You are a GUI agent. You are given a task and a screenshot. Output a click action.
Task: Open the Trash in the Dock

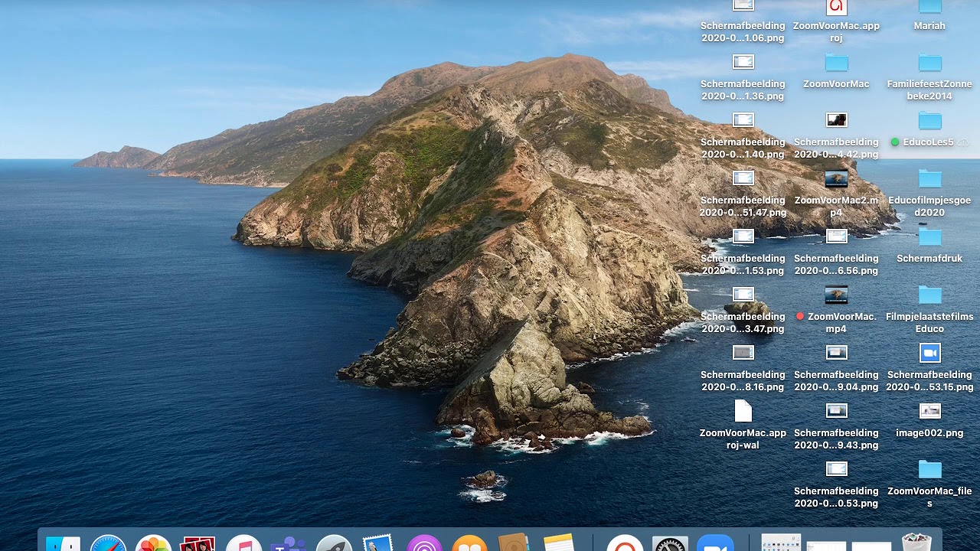click(x=916, y=542)
